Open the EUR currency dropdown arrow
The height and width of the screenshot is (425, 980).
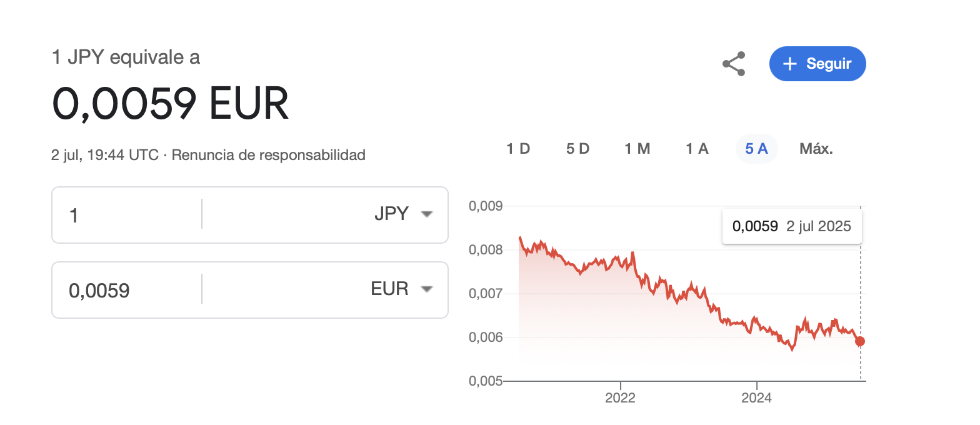pos(427,289)
